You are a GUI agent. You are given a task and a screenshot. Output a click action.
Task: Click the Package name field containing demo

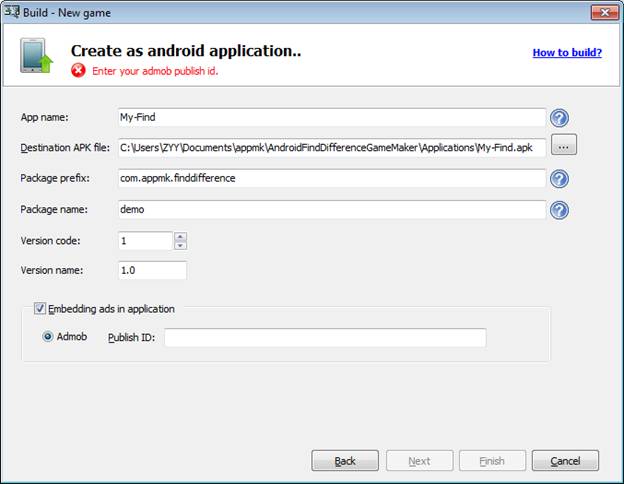click(x=332, y=210)
